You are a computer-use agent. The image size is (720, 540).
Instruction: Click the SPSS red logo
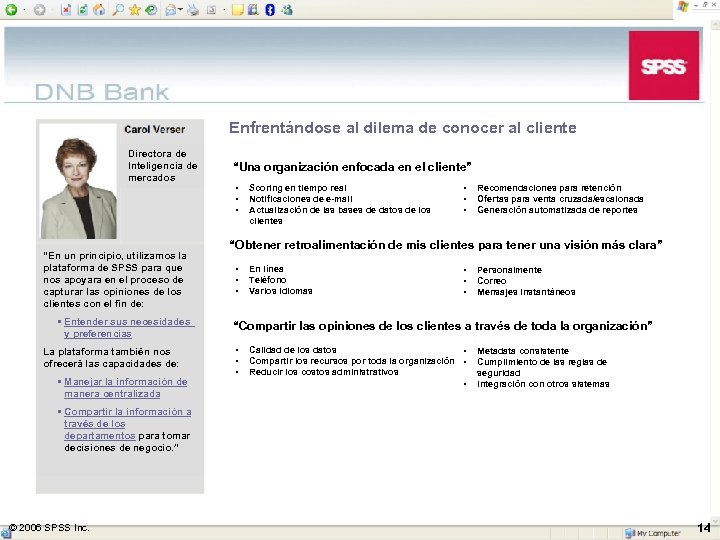coord(664,65)
